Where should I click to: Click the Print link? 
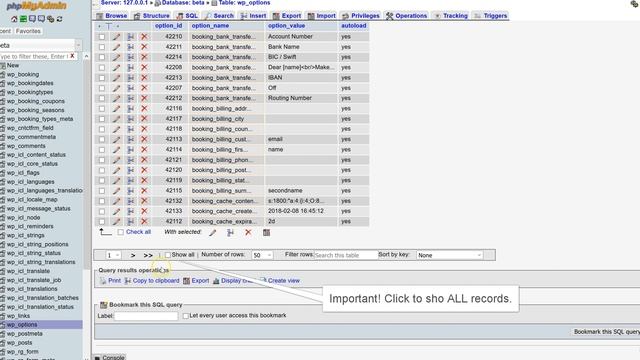pyautogui.click(x=111, y=281)
